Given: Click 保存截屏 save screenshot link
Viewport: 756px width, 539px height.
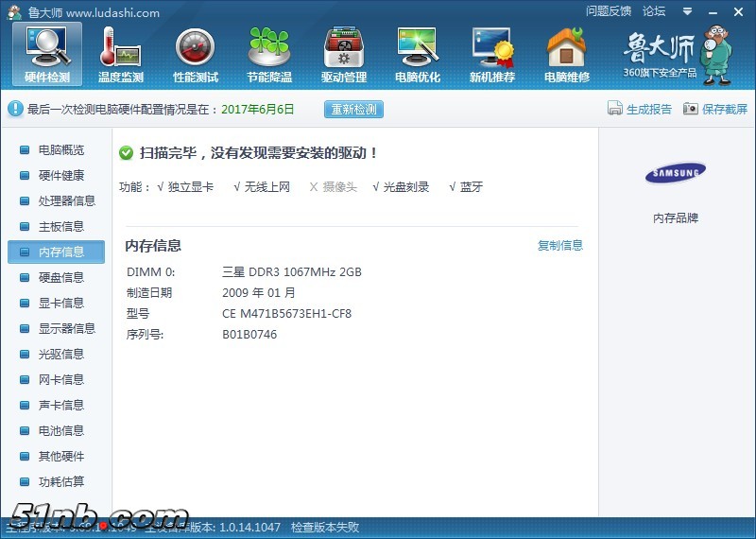Looking at the screenshot, I should [x=714, y=109].
